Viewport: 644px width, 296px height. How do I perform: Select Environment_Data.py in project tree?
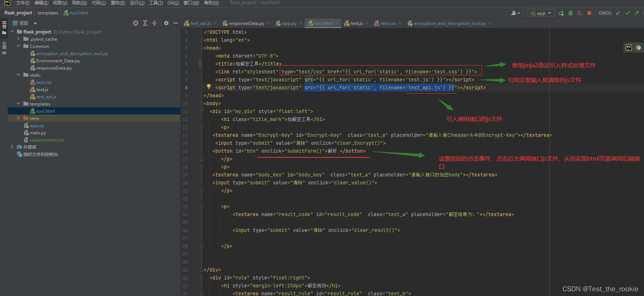coord(58,61)
